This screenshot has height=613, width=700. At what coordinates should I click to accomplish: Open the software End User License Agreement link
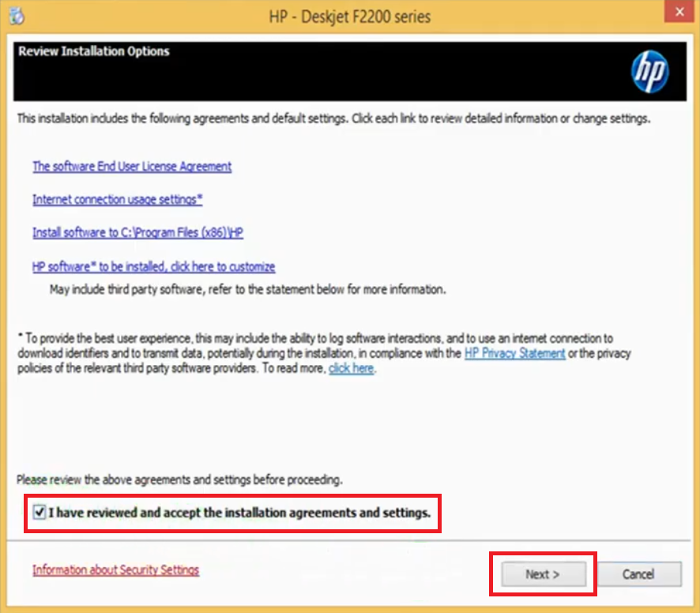pyautogui.click(x=132, y=167)
